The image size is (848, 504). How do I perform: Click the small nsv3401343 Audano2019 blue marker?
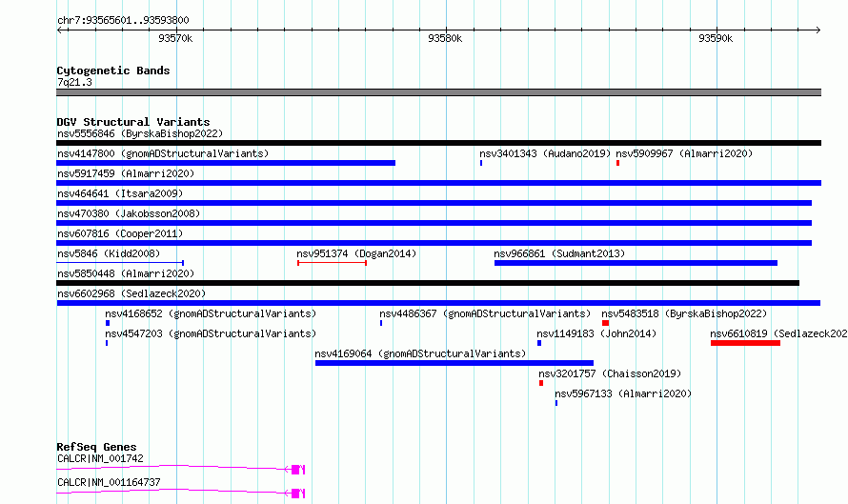pyautogui.click(x=481, y=163)
